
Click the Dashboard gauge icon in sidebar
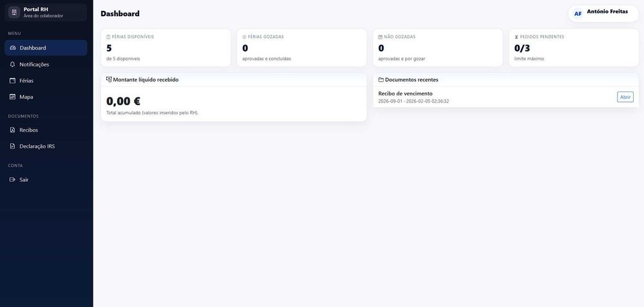tap(12, 48)
